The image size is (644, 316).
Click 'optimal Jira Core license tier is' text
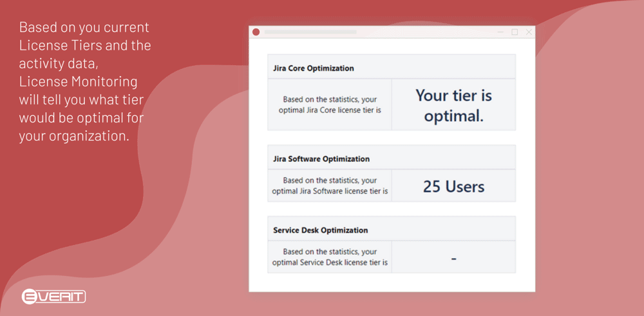(x=330, y=111)
